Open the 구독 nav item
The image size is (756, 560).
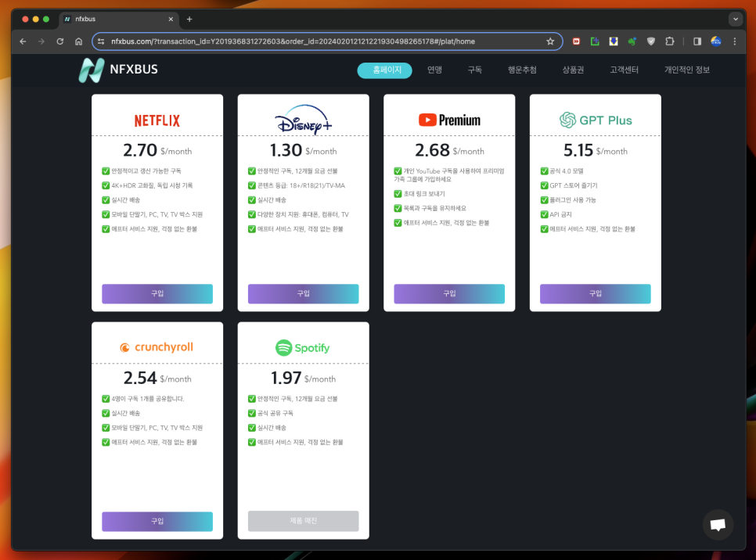(x=475, y=70)
